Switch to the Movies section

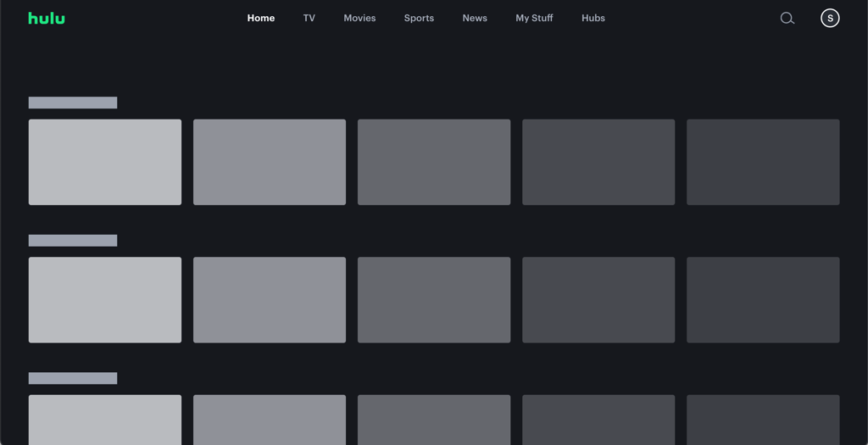point(359,19)
